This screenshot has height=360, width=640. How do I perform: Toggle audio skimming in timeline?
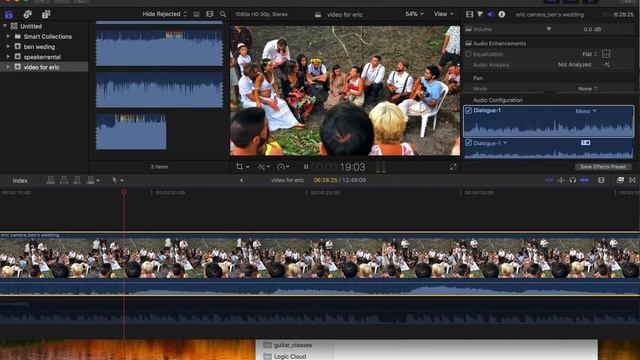[x=561, y=180]
